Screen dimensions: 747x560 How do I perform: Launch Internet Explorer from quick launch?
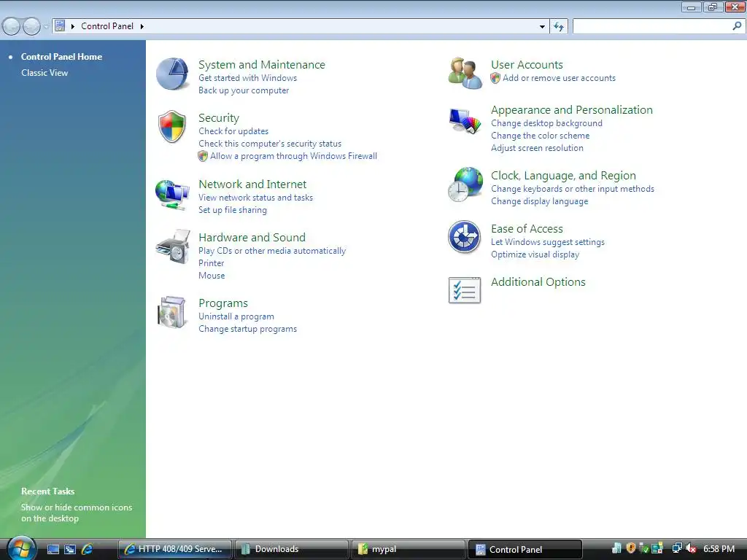click(x=88, y=549)
